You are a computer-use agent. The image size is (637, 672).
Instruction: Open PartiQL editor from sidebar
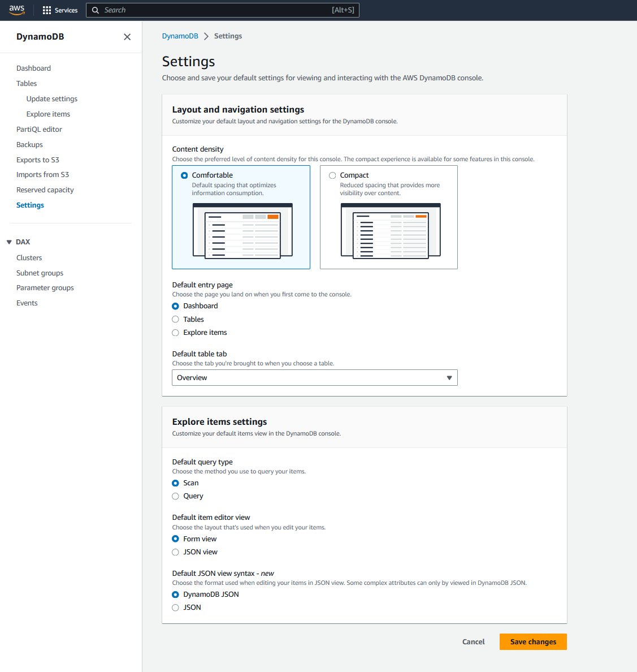(39, 130)
